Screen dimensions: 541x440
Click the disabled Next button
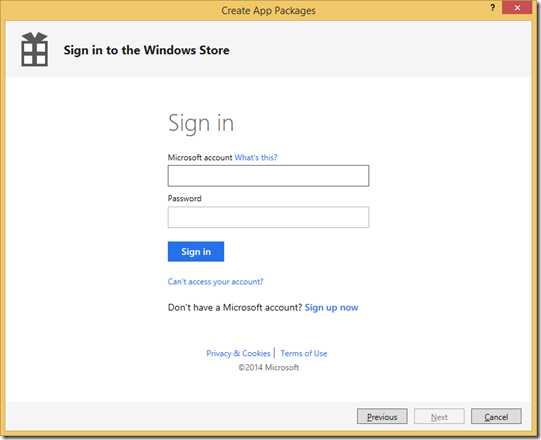tap(439, 417)
